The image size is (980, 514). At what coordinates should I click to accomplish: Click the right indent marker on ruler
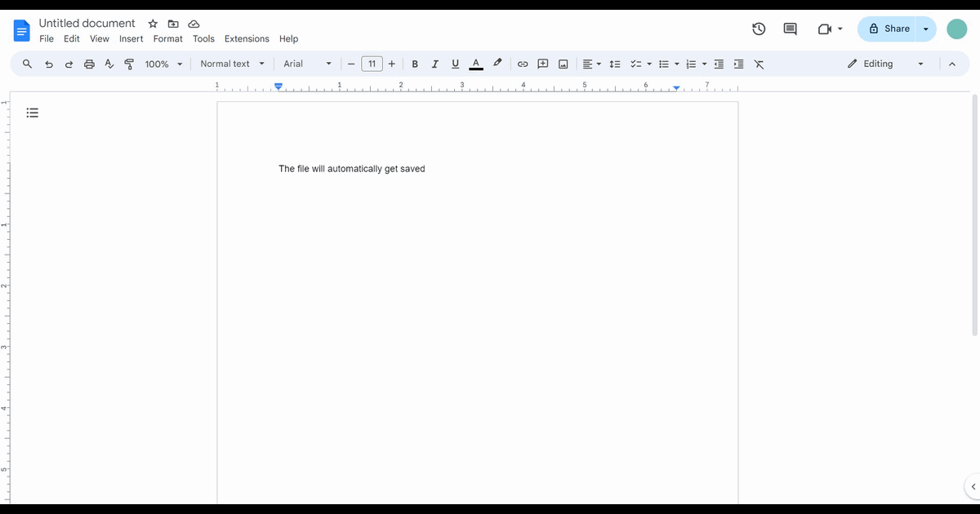point(676,87)
